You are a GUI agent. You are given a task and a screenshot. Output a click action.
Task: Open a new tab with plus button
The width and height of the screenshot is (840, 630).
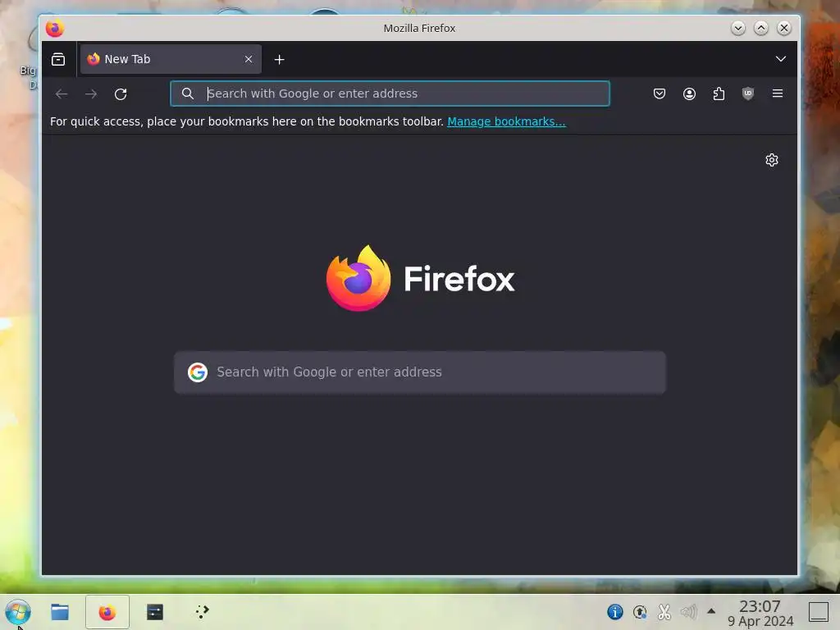coord(279,59)
